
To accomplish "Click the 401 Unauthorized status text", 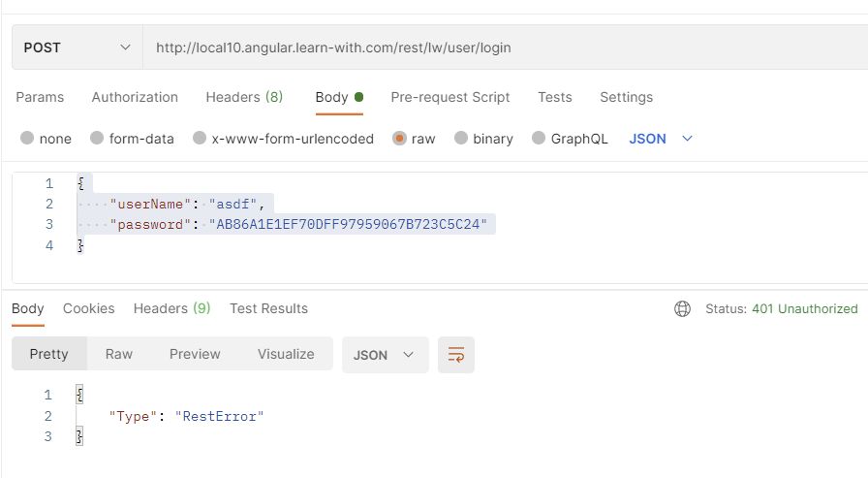I will point(804,309).
